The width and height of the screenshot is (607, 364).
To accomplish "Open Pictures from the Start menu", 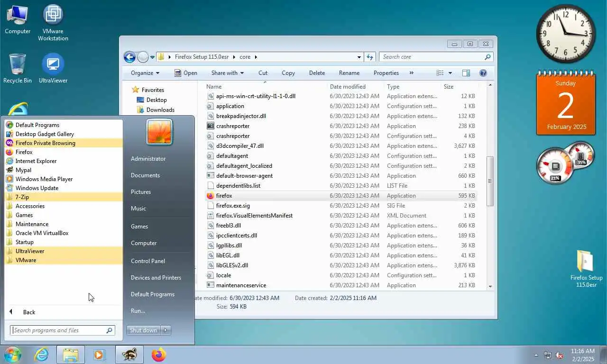I will click(x=141, y=192).
